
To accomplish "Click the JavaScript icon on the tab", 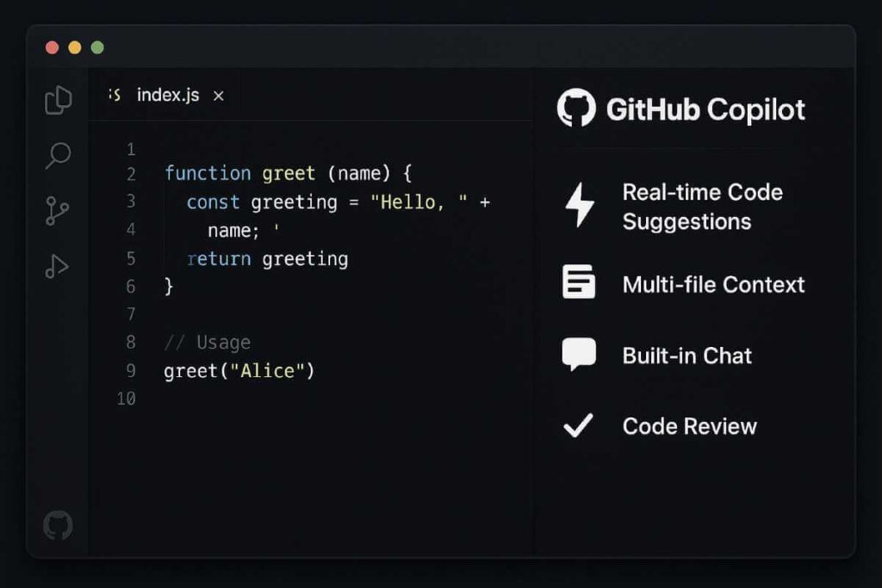I will [113, 95].
